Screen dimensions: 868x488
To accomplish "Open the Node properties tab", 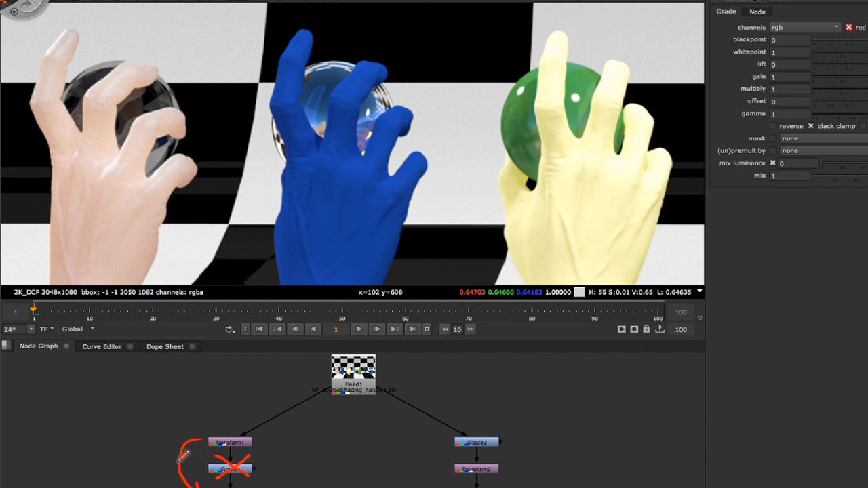I will [x=757, y=12].
